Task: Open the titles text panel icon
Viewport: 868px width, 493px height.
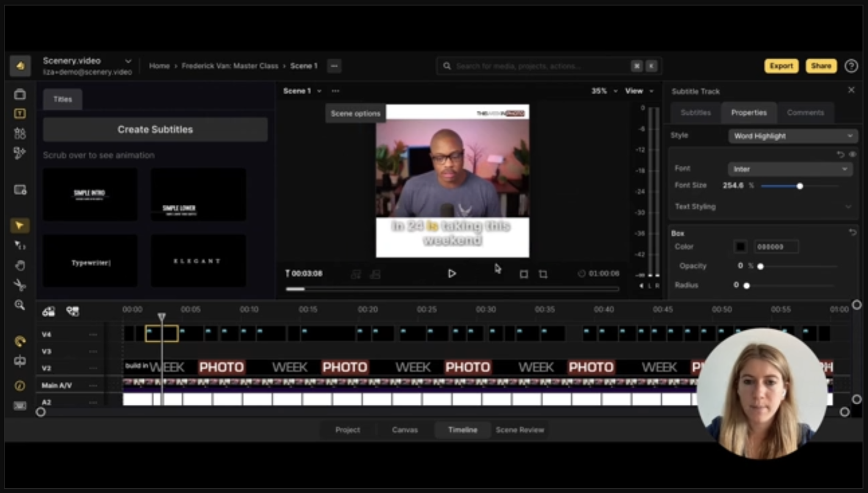Action: tap(19, 114)
